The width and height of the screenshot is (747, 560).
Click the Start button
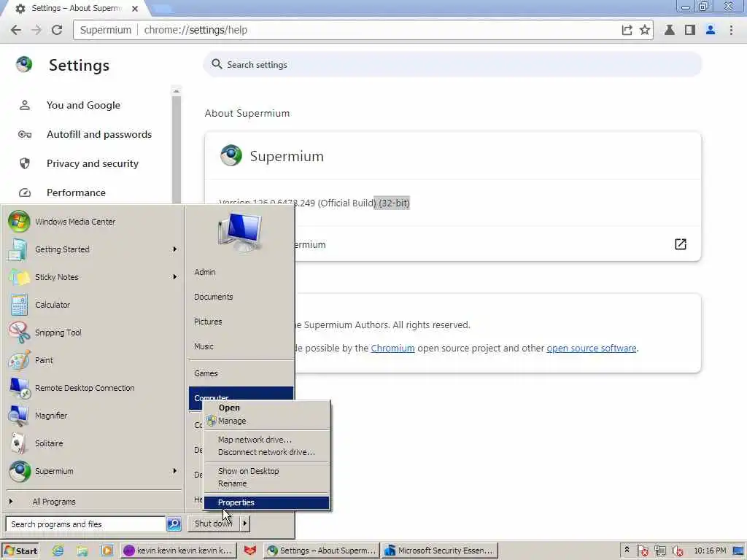click(20, 551)
